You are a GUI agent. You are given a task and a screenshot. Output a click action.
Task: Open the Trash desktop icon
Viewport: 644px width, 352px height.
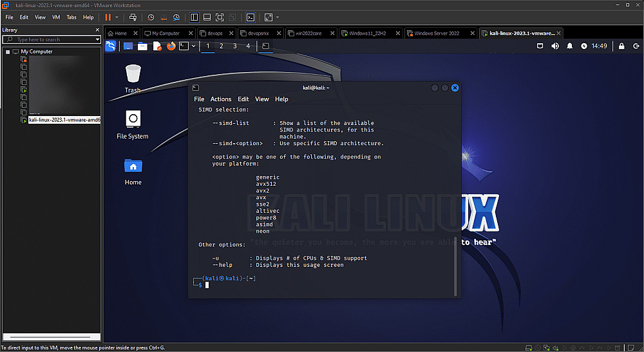pyautogui.click(x=133, y=79)
